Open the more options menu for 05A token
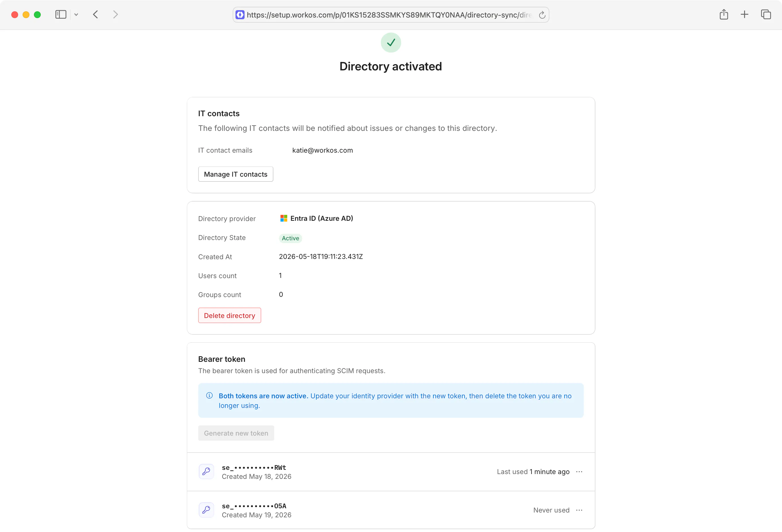 pos(579,510)
